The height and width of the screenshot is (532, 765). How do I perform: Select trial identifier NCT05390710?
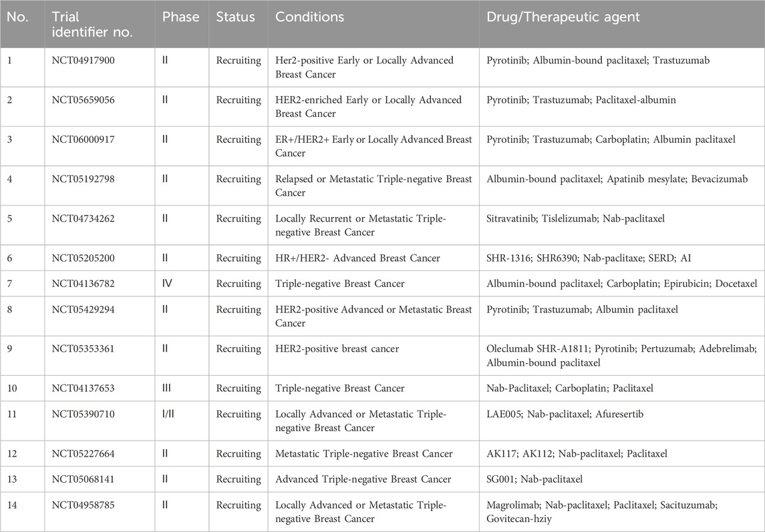tap(84, 415)
